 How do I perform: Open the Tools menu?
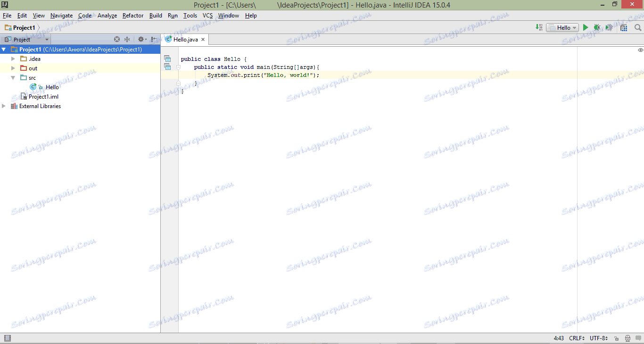190,16
